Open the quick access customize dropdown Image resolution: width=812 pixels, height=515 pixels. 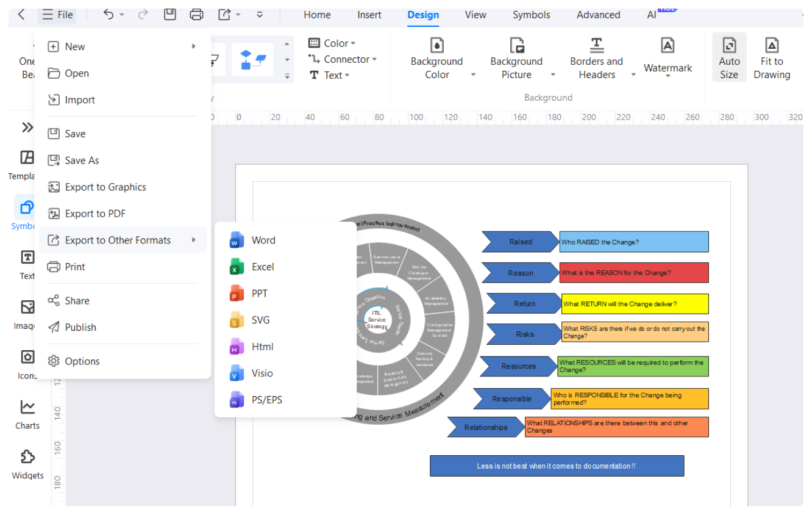click(x=260, y=15)
